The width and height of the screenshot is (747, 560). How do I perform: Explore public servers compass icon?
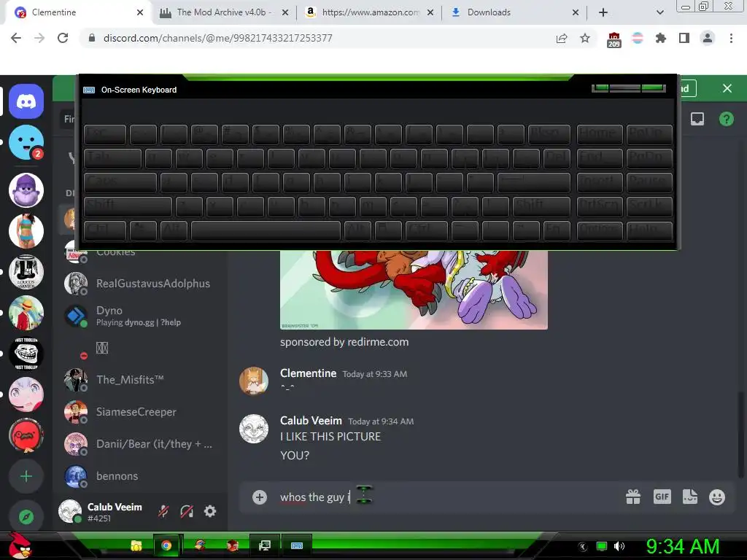(x=26, y=516)
